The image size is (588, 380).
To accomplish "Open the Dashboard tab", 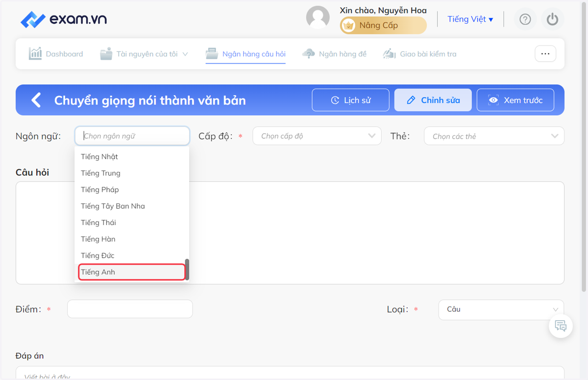I will click(56, 54).
